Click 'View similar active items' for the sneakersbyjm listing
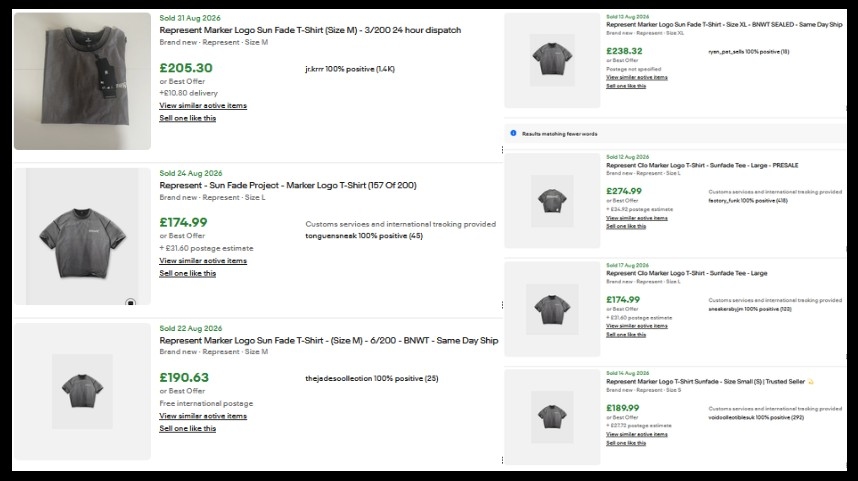858x481 pixels. 637,326
